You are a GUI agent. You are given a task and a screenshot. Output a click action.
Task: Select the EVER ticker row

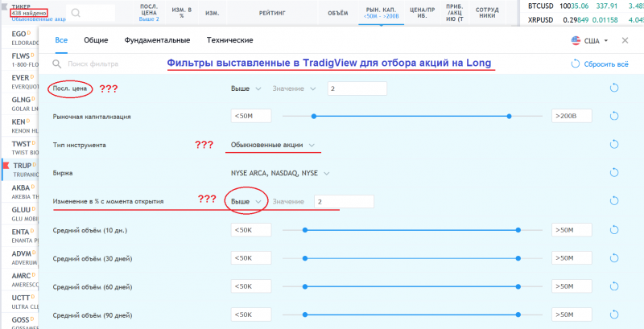19,81
